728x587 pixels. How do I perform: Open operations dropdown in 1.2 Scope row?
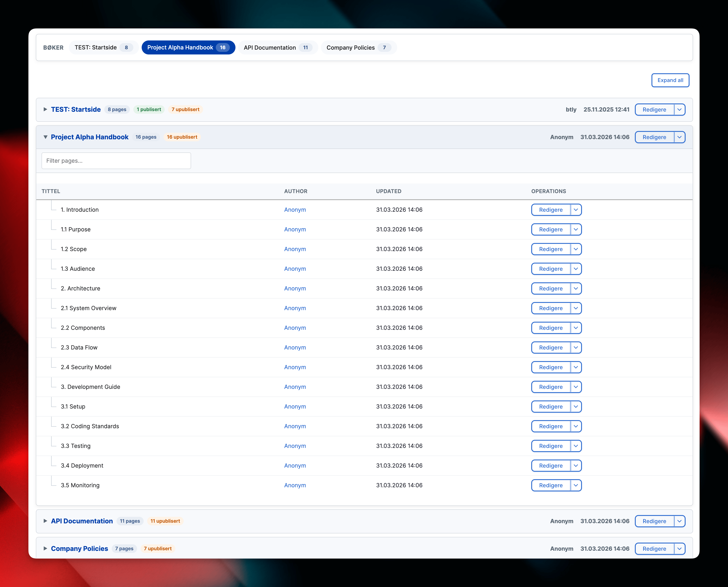click(x=576, y=249)
